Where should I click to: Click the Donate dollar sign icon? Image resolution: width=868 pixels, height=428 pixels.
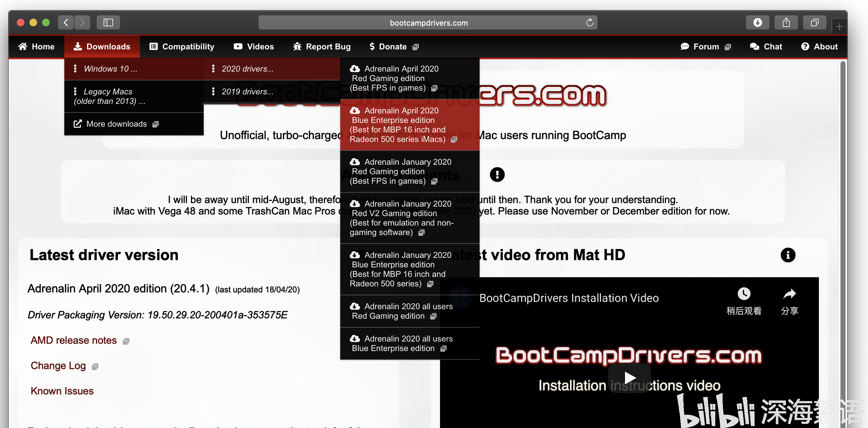pyautogui.click(x=372, y=47)
